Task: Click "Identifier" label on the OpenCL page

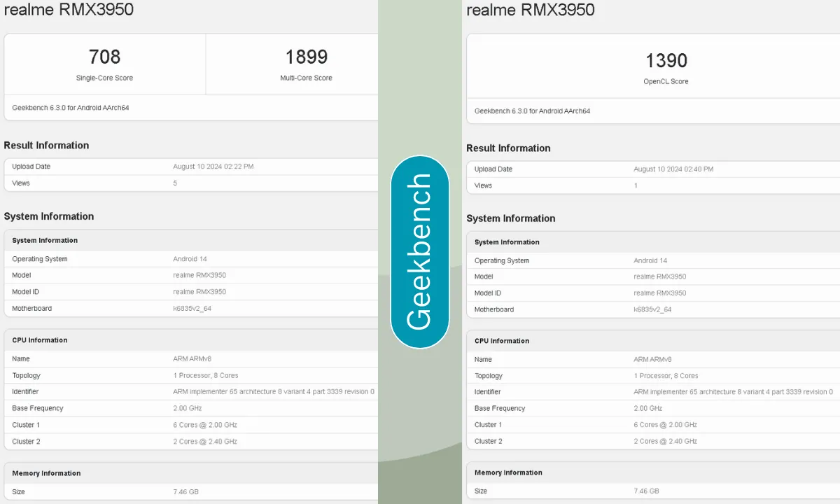Action: 489,392
